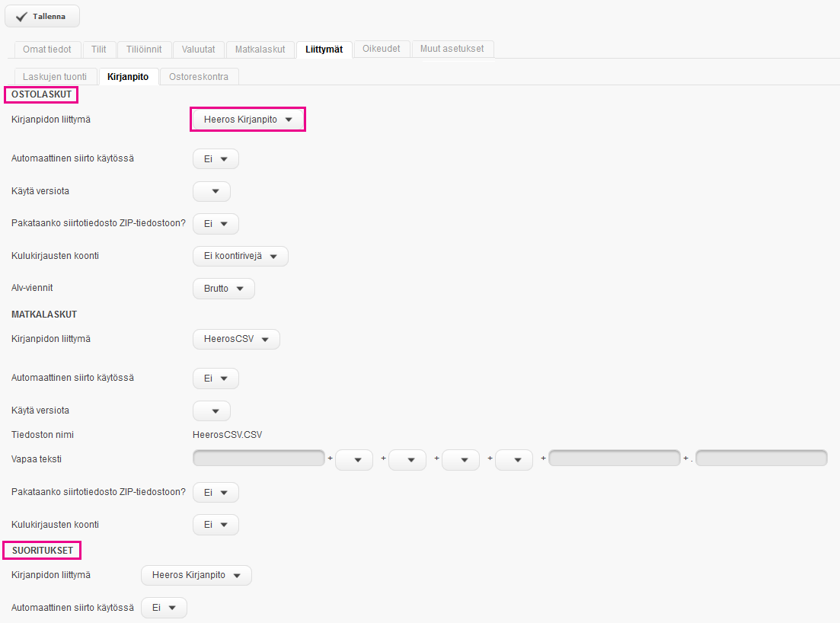Click first Vapaa teksti input field

[x=259, y=458]
